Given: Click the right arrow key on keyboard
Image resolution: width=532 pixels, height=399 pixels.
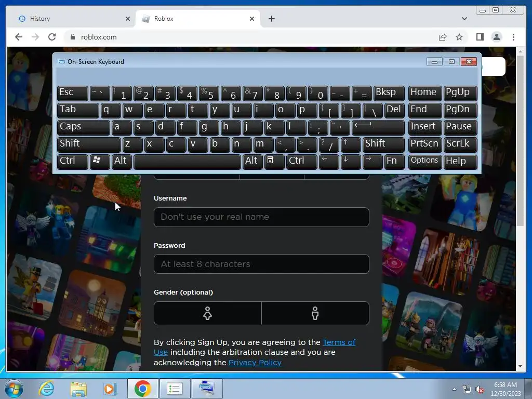Looking at the screenshot, I should pos(372,162).
